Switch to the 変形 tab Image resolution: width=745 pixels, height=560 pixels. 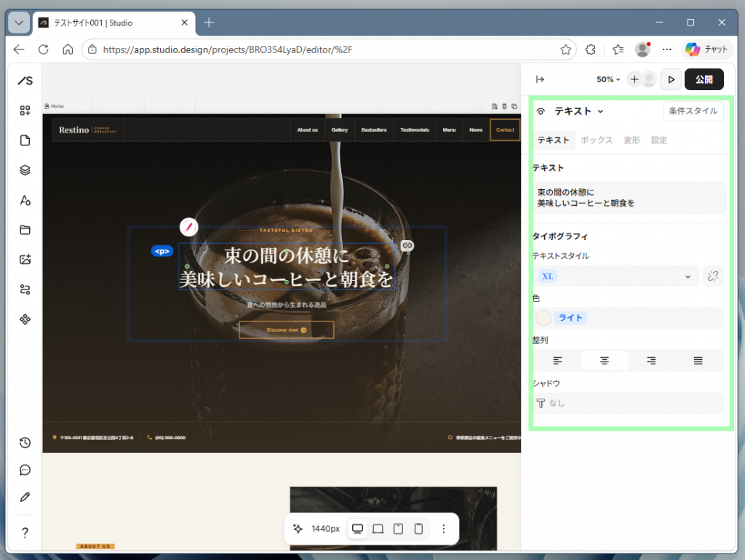(x=632, y=140)
